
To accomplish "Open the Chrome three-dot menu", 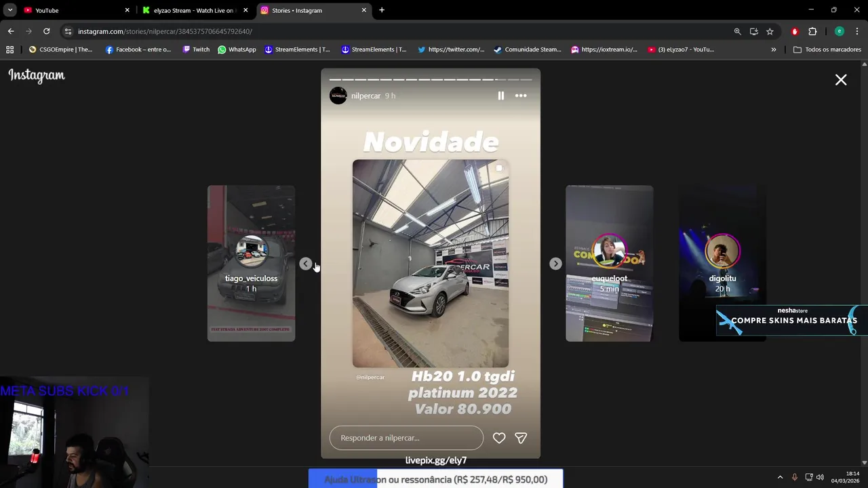I will [857, 31].
